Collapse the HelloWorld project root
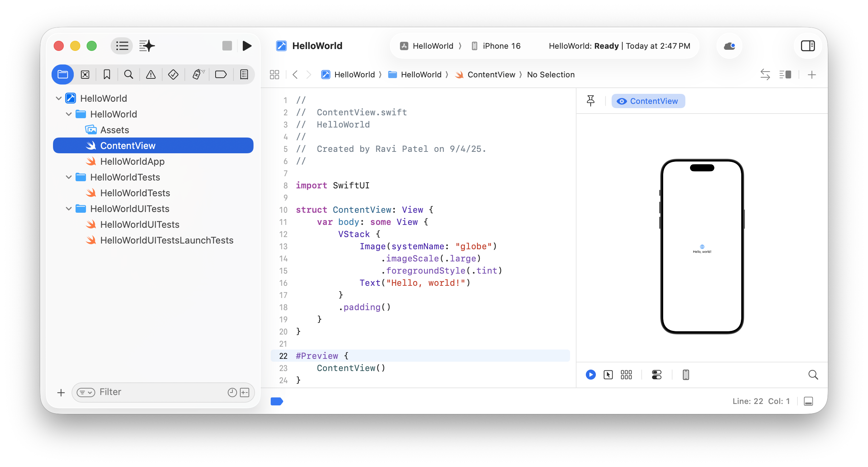The width and height of the screenshot is (868, 467). (x=59, y=98)
